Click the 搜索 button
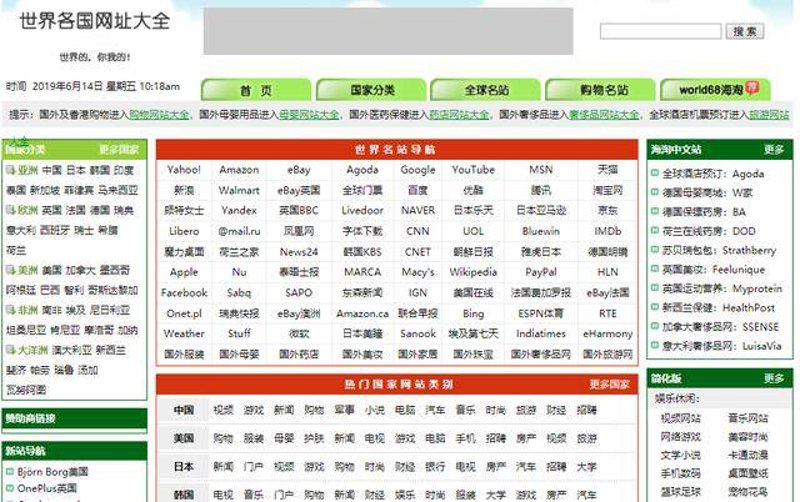Screen dimensions: 800x502 tap(744, 31)
